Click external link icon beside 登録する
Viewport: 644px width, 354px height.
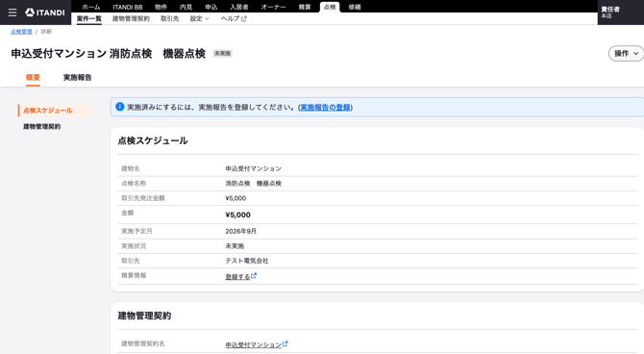[x=254, y=276]
